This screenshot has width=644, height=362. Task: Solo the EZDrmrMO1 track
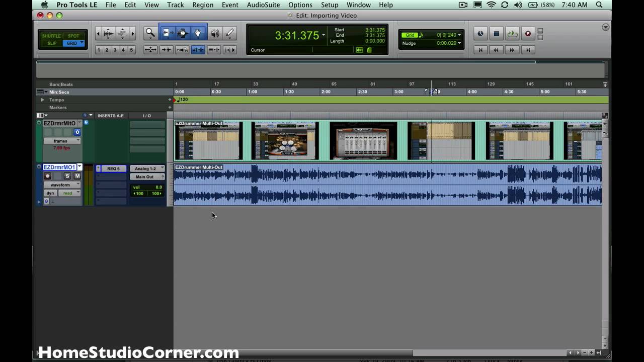pos(67,176)
